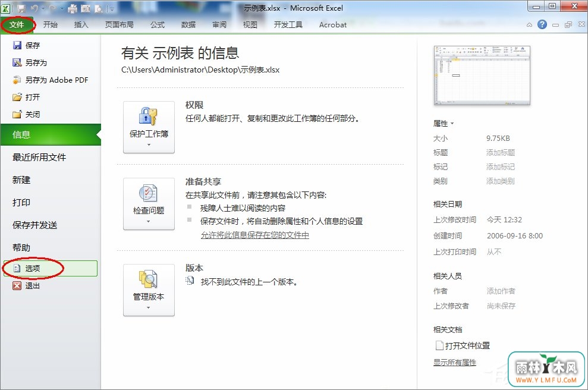
Task: Click the 另存为 Save As icon
Action: click(17, 62)
